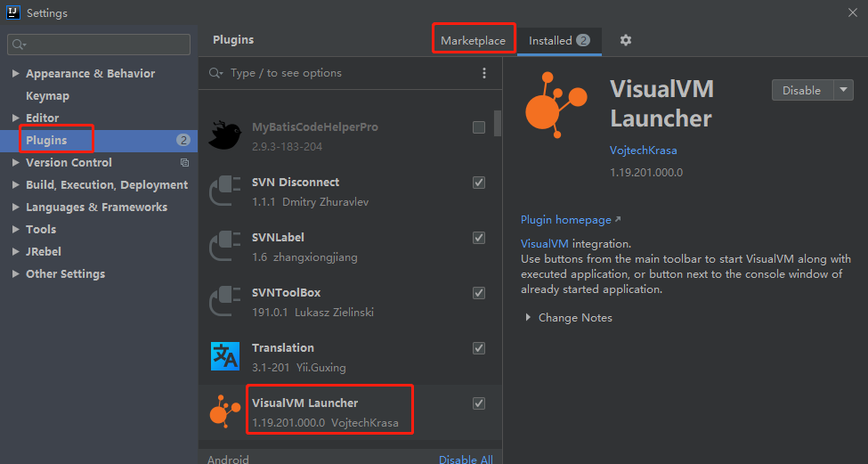Expand the Change Notes section
Viewport: 868px width, 464px height.
[x=528, y=318]
